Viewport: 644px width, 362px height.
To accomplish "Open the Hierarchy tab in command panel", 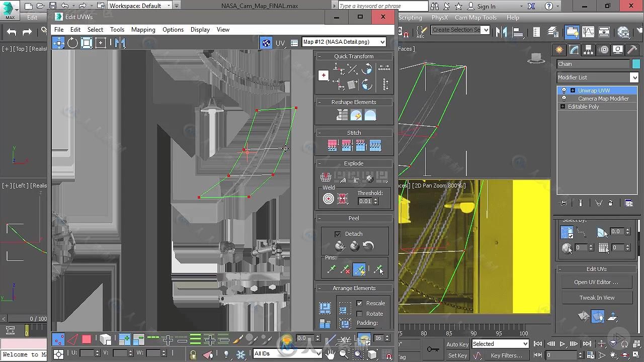I will click(x=589, y=50).
